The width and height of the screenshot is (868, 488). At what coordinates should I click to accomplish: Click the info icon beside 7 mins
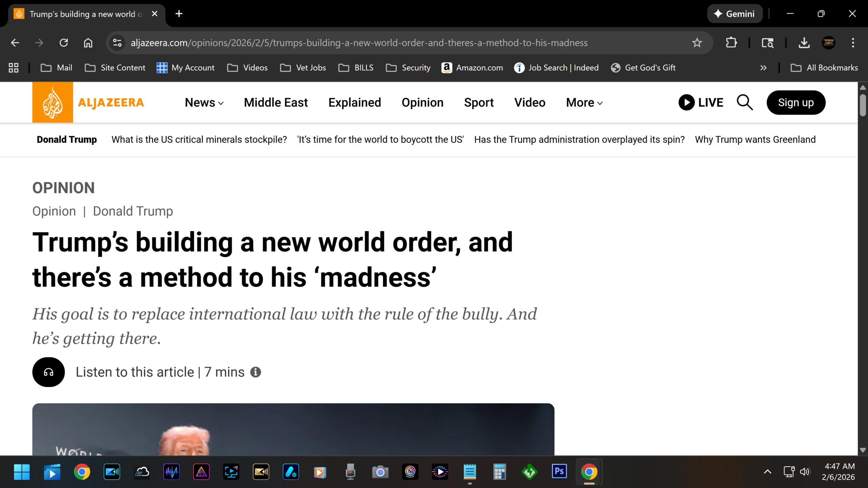click(256, 372)
